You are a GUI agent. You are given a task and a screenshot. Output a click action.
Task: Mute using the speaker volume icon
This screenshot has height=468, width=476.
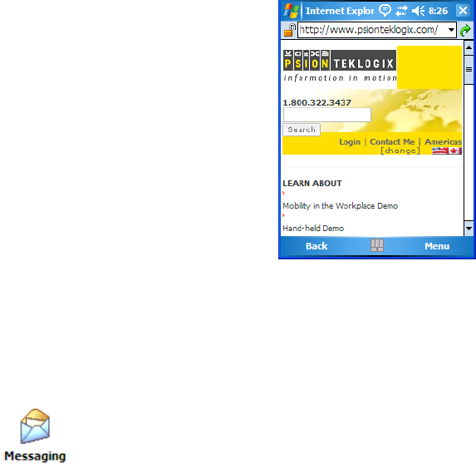tap(419, 11)
